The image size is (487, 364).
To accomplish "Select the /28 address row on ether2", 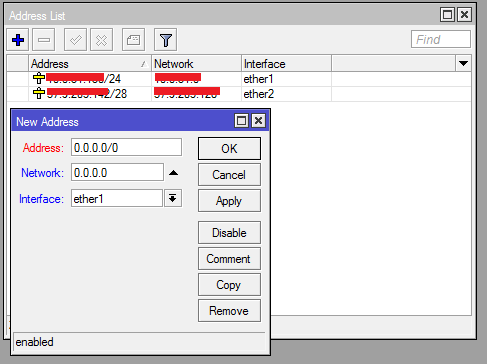I will click(239, 94).
